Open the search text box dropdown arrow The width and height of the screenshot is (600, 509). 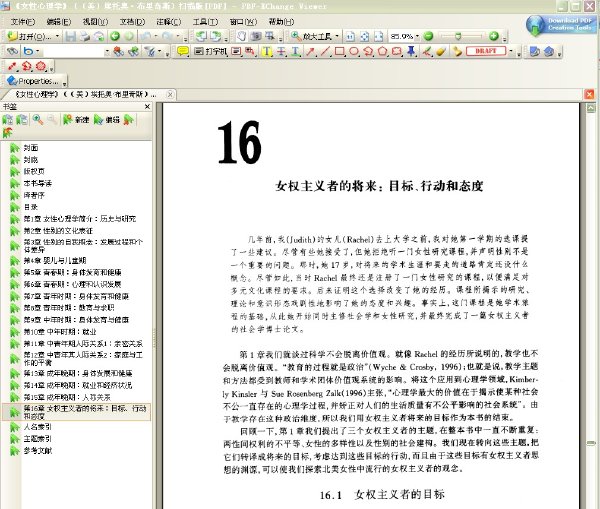click(x=107, y=51)
